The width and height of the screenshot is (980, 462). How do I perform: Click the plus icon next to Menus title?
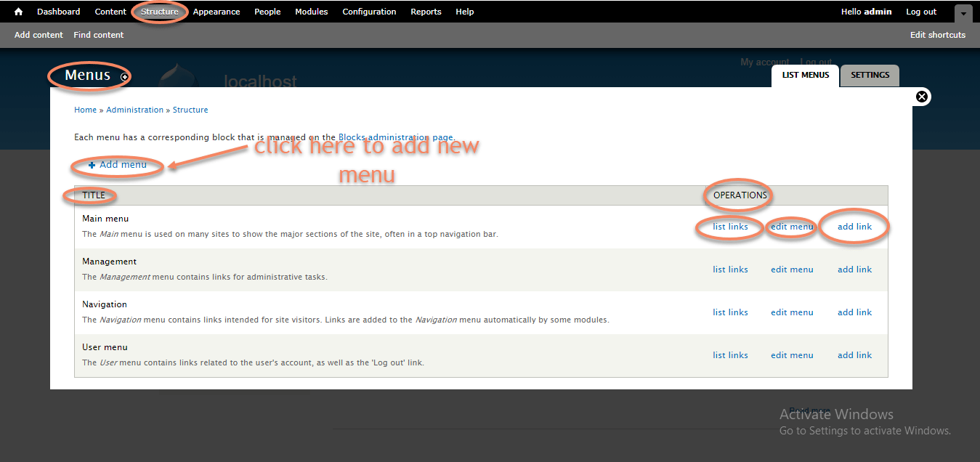point(125,77)
